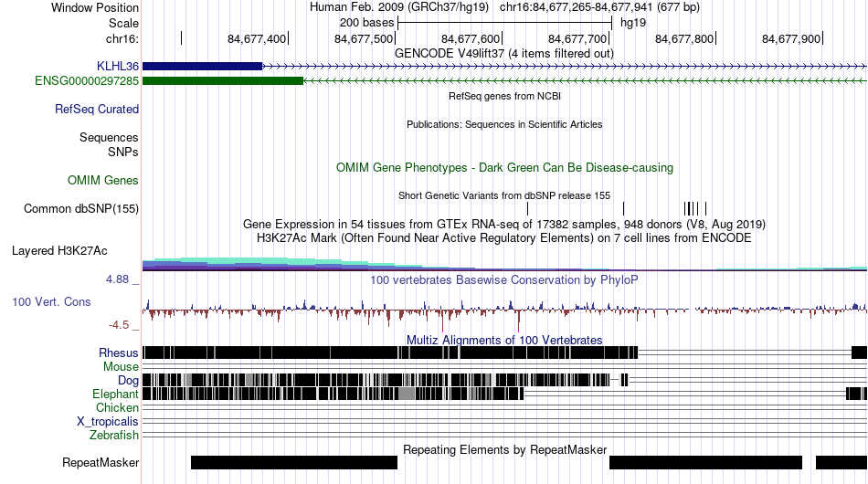Click the Window Position label
This screenshot has width=868, height=484.
(x=95, y=7)
